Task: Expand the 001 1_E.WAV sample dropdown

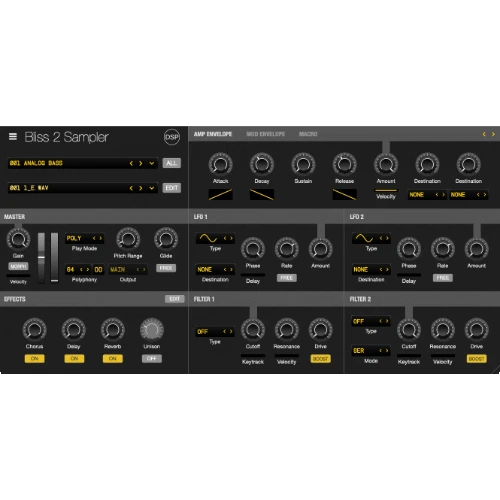Action: 152,188
